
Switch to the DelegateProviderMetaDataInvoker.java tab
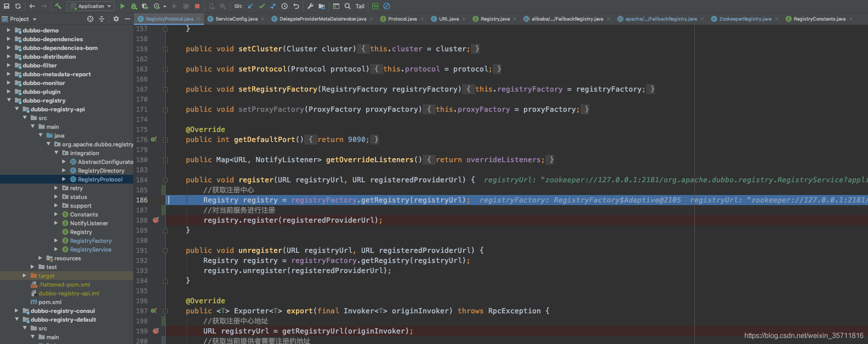coord(323,19)
